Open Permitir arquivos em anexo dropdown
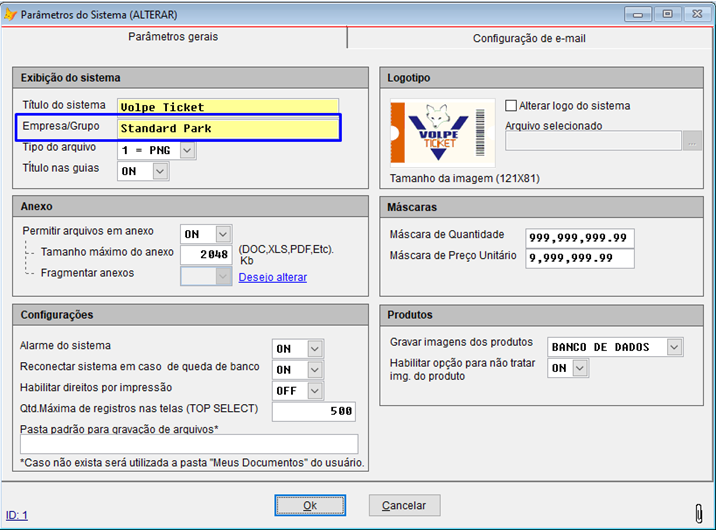The height and width of the screenshot is (530, 716). click(x=223, y=234)
